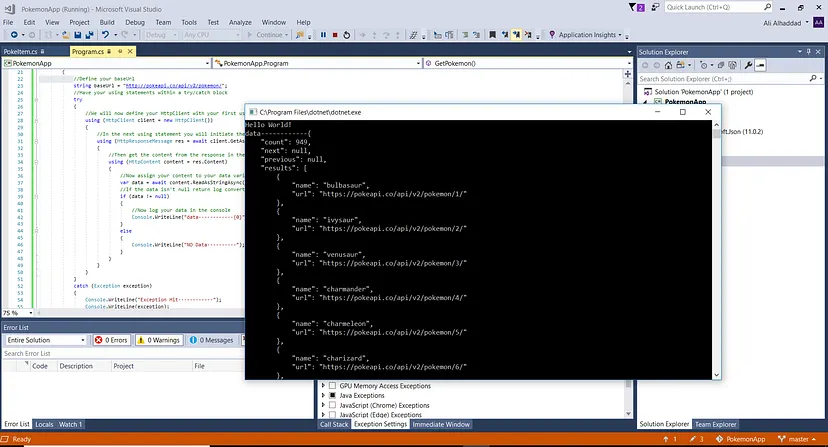Click the red Stop Debugging button

pos(335,35)
